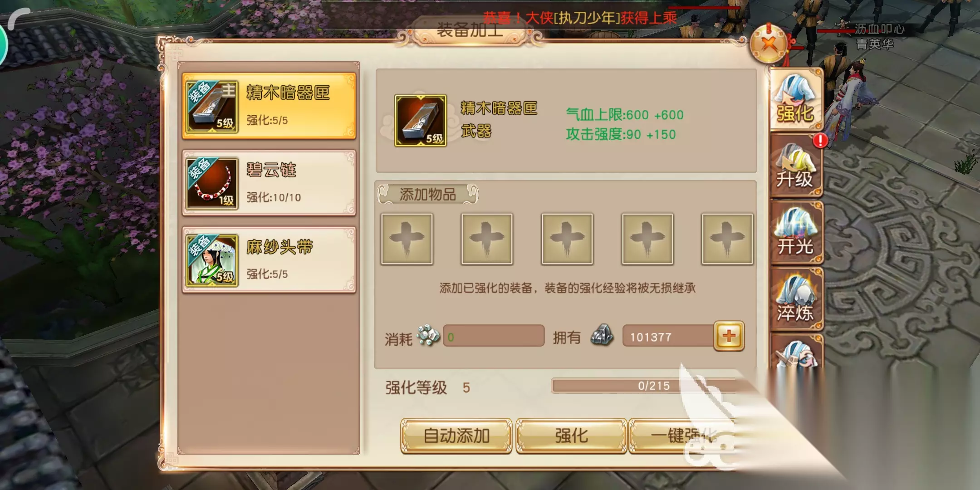Click the fourth add-item plus slot
This screenshot has width=980, height=490.
(x=647, y=239)
